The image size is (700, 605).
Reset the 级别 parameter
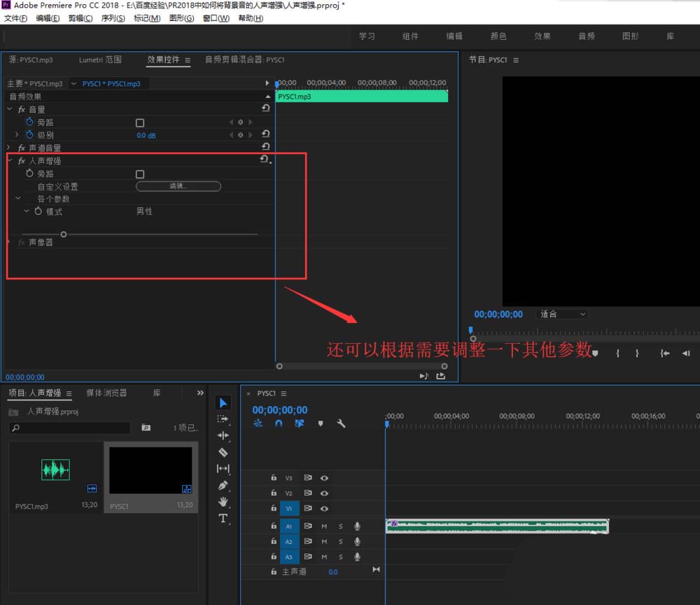click(x=265, y=134)
